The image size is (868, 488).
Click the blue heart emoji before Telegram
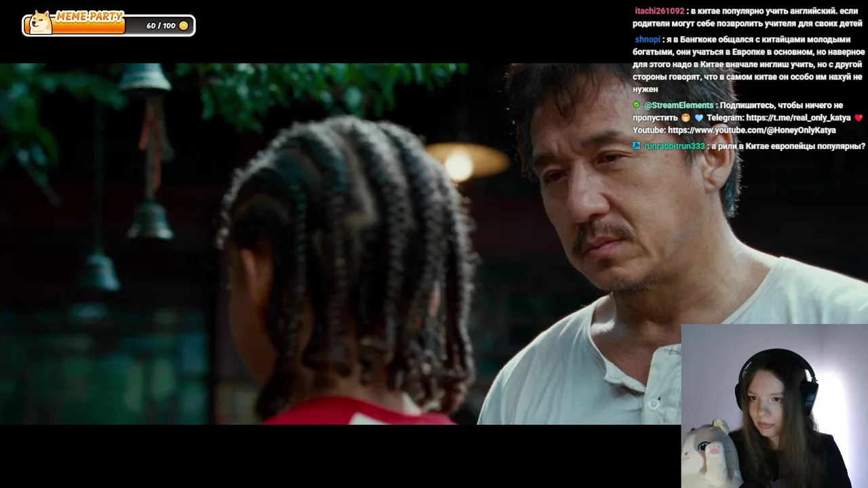699,118
